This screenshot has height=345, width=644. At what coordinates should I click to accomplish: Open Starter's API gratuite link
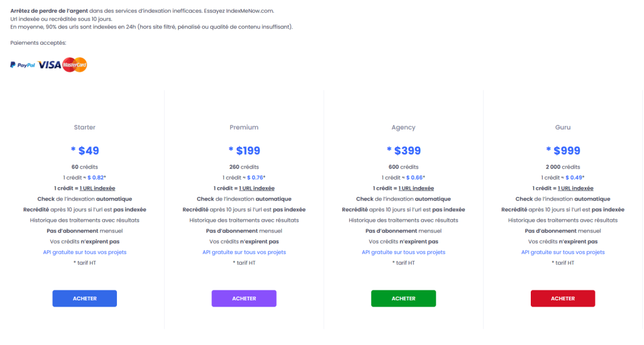85,252
